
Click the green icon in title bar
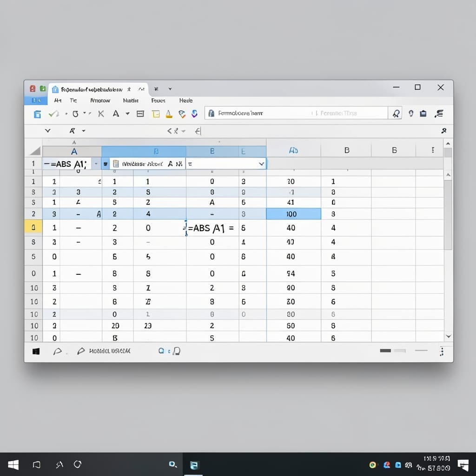tap(43, 89)
